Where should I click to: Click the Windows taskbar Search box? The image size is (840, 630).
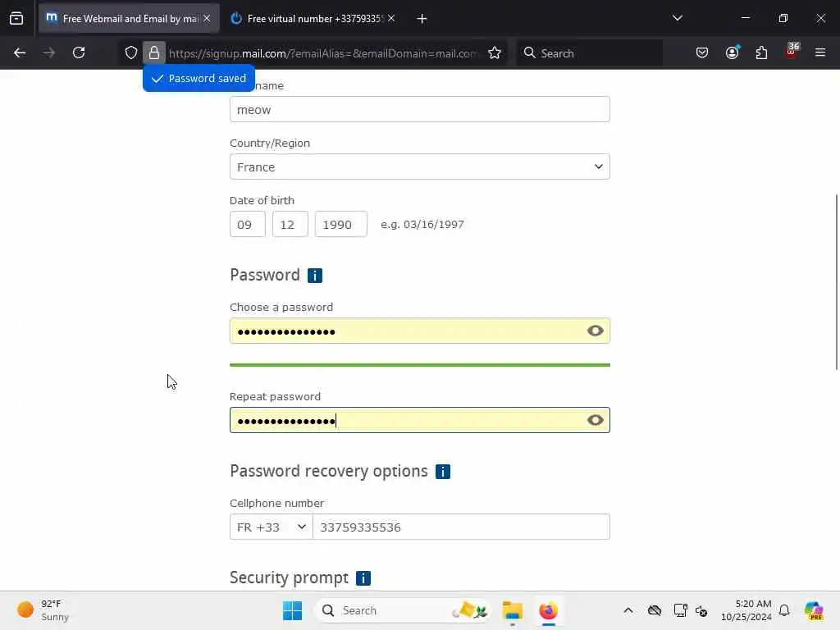404,610
